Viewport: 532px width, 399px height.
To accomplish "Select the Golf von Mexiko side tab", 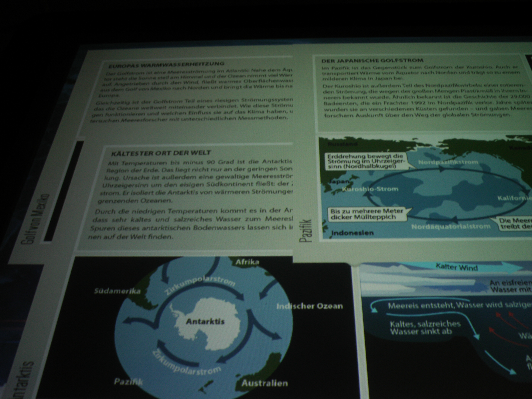I will [35, 219].
